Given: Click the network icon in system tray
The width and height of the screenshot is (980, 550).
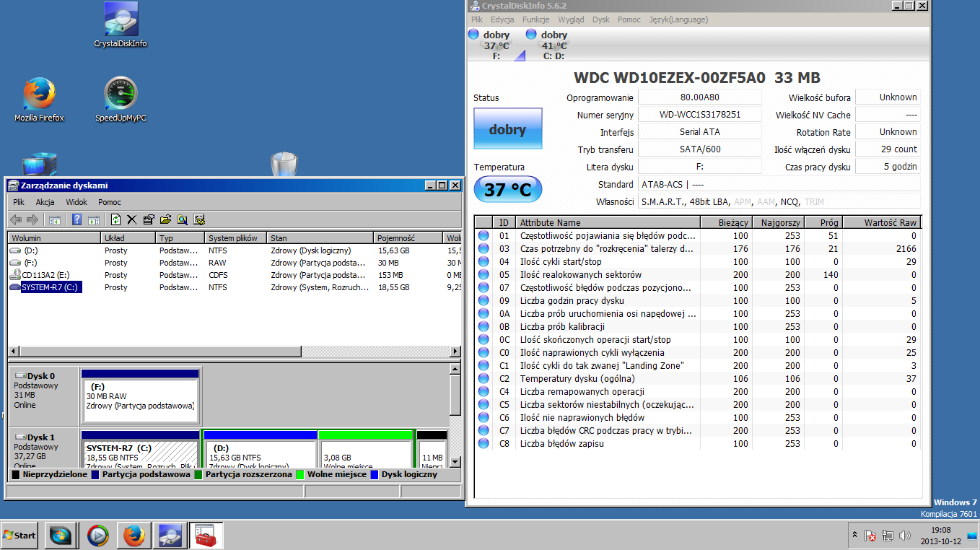Looking at the screenshot, I should [x=887, y=536].
